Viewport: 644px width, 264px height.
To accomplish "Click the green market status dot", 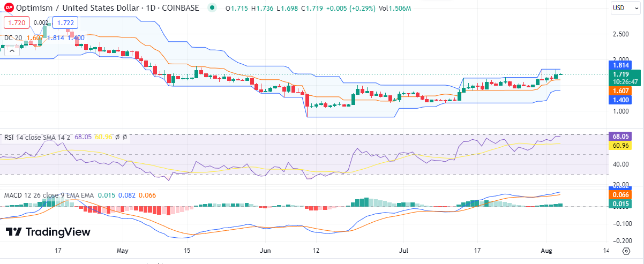I will pyautogui.click(x=213, y=8).
